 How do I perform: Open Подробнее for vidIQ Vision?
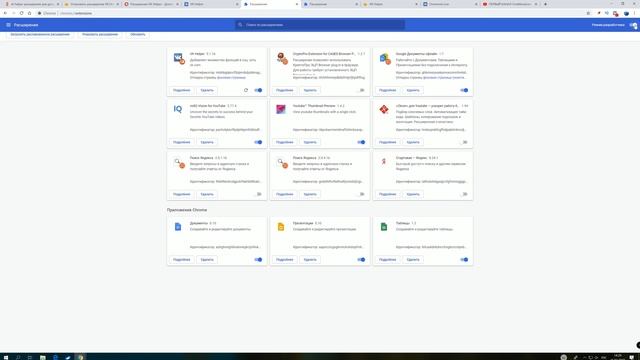(x=182, y=142)
